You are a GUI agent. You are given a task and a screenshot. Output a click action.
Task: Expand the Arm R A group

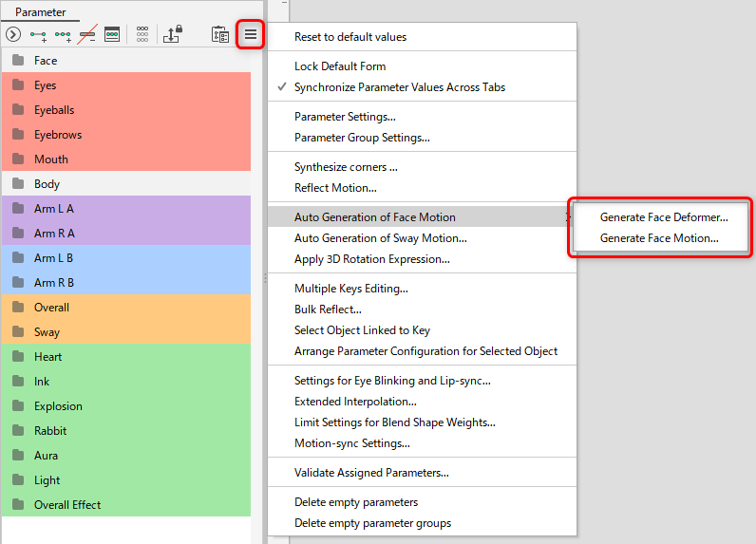(x=126, y=234)
